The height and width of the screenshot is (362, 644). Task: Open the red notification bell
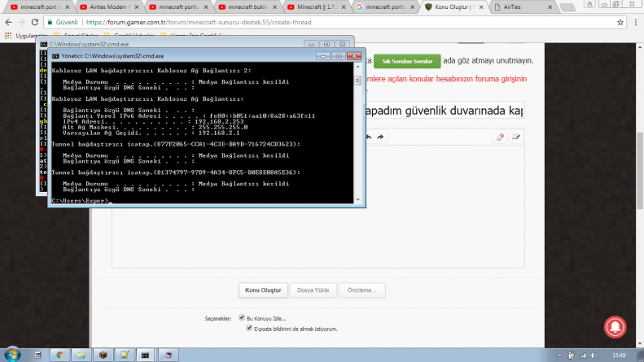tap(615, 327)
